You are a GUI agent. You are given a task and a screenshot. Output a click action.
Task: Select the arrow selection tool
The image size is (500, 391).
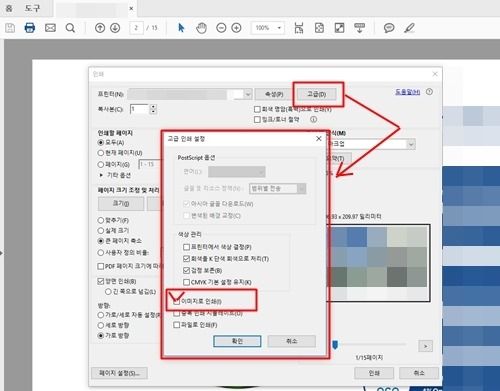click(181, 28)
